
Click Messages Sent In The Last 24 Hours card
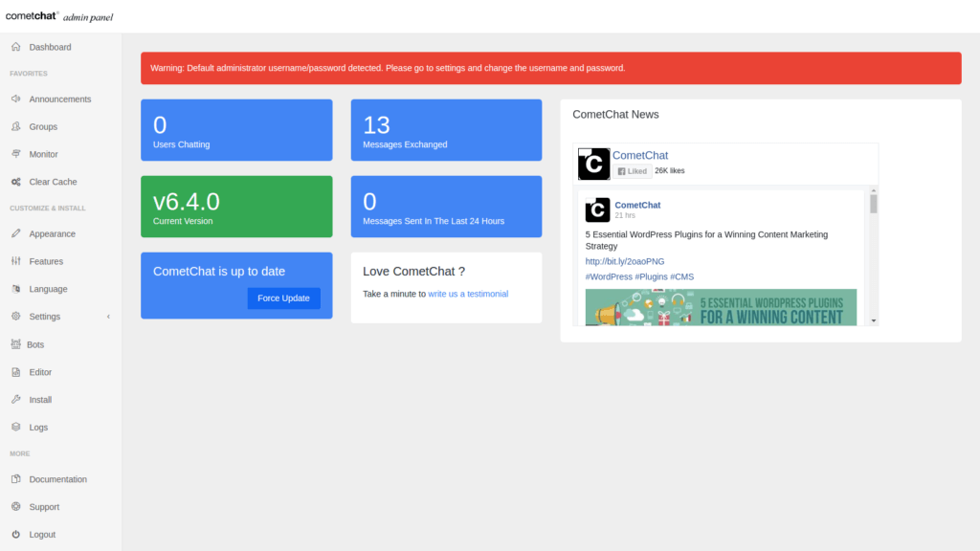446,207
